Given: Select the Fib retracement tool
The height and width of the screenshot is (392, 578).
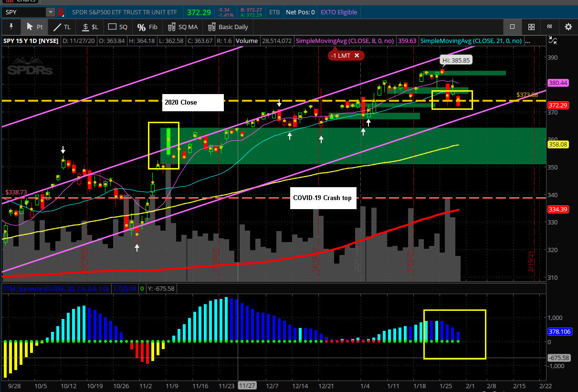Looking at the screenshot, I should pyautogui.click(x=147, y=27).
